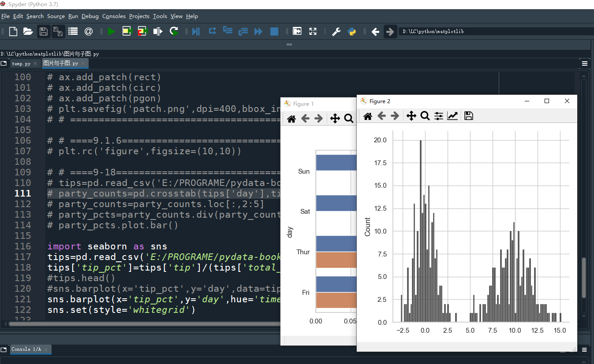Viewport: 594px width, 364px height.
Task: Open the Tools menu
Action: pos(160,16)
